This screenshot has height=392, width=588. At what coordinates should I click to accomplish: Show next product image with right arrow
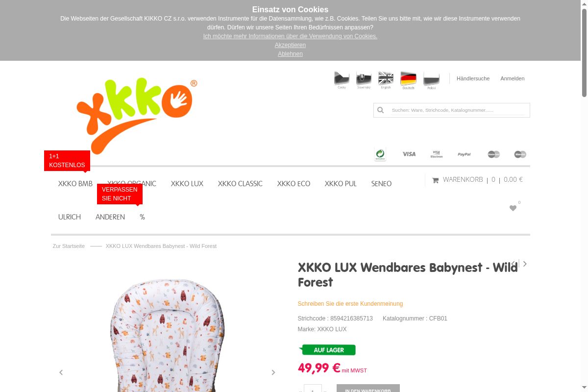(x=273, y=372)
